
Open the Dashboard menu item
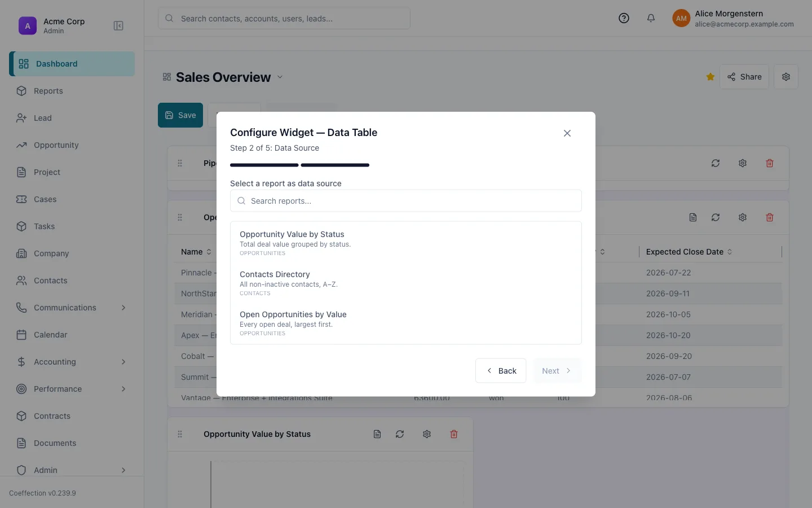tap(72, 64)
